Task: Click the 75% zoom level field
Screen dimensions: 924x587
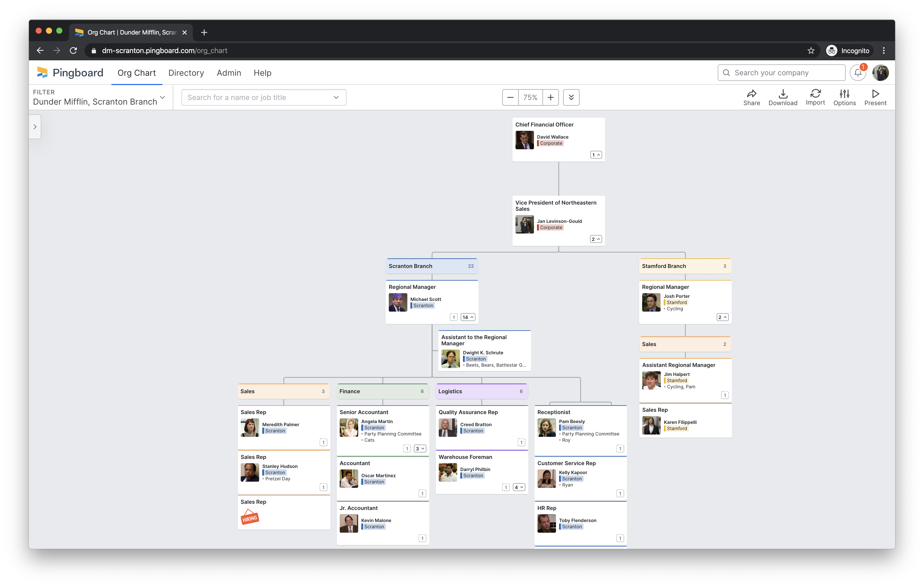Action: pos(530,97)
